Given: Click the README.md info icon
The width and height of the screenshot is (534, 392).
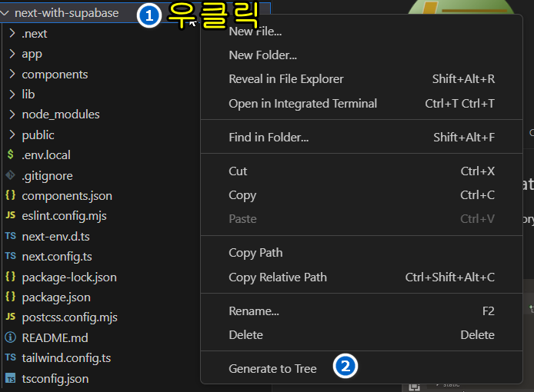Looking at the screenshot, I should tap(10, 337).
